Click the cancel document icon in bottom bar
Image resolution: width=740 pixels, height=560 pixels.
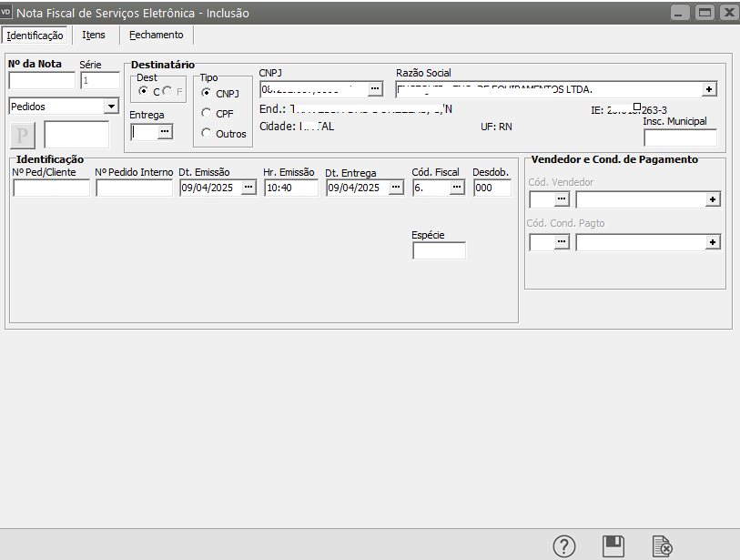click(x=663, y=546)
